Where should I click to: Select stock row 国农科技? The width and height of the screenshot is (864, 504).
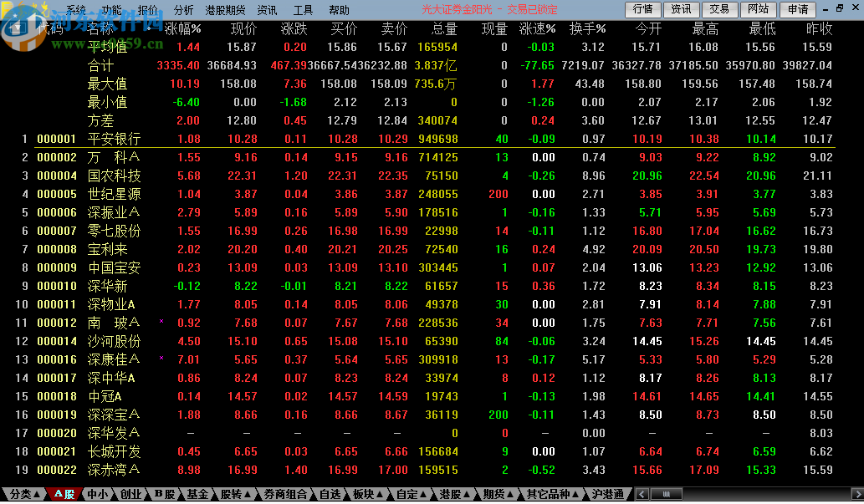(x=424, y=176)
